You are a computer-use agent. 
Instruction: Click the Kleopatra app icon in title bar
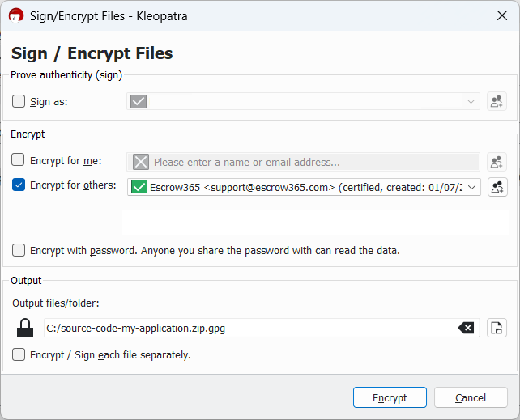16,15
